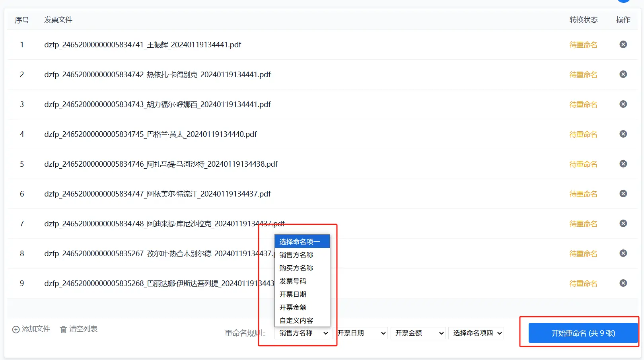Expand the 选择命名项四 dropdown

coord(476,333)
